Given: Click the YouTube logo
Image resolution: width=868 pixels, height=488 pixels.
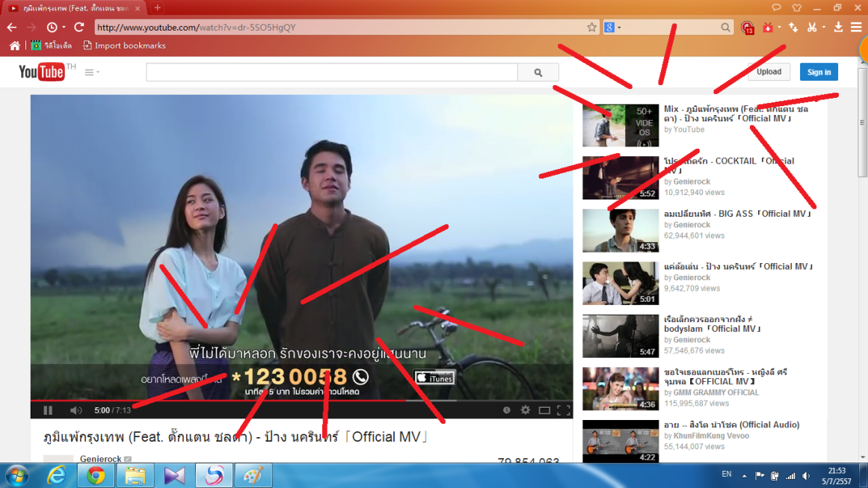Looking at the screenshot, I should click(42, 72).
